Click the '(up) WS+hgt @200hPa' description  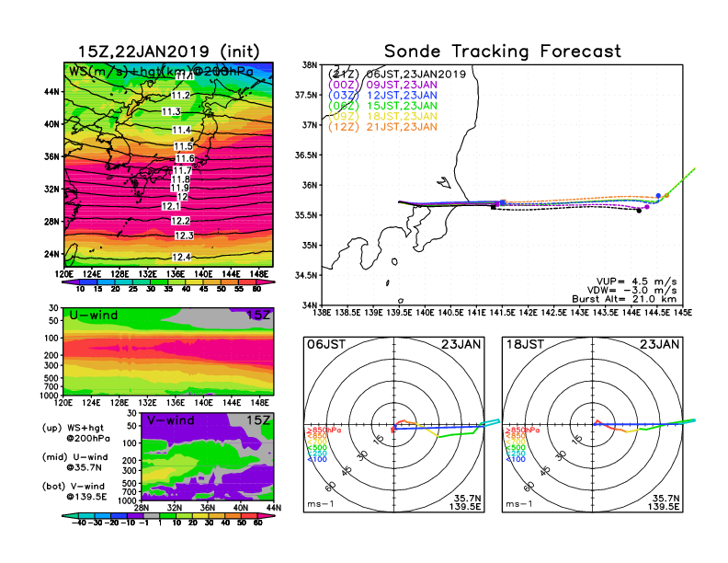point(76,432)
